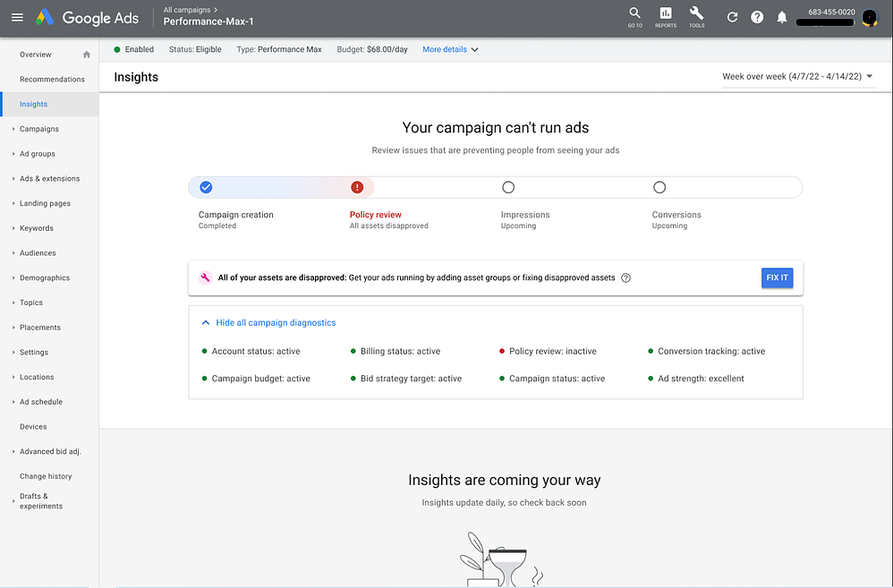Click the disapproved assets help tooltip
The width and height of the screenshot is (893, 588).
pos(625,277)
